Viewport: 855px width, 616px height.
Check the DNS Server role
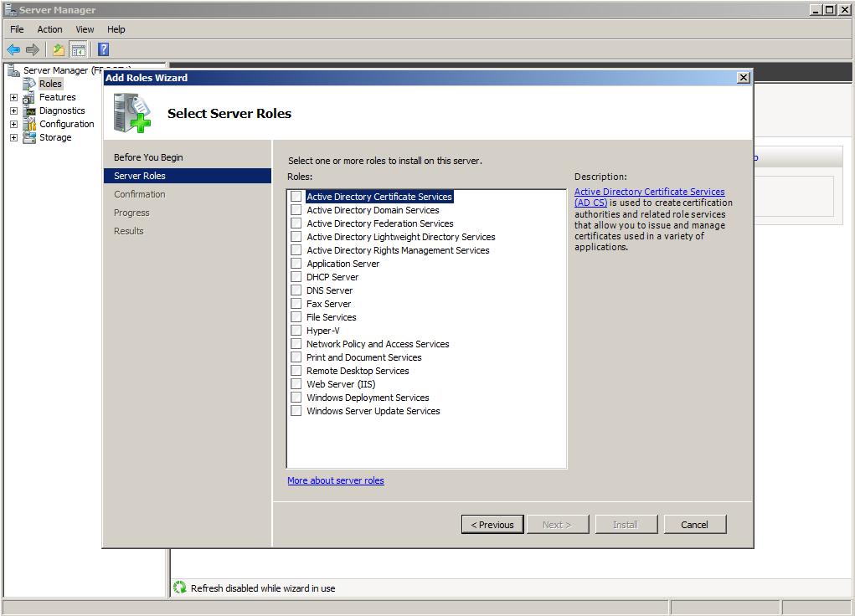(x=296, y=290)
